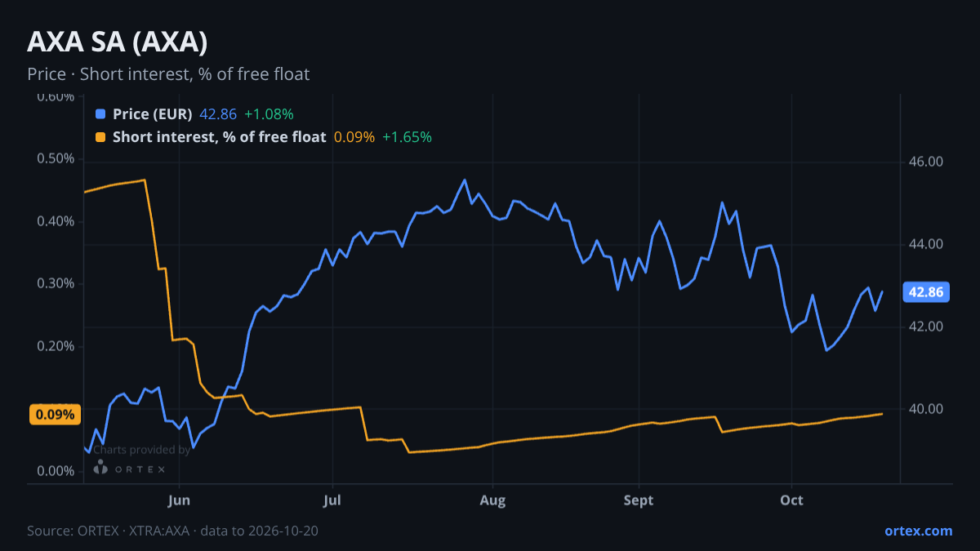Screen dimensions: 980x551
Task: Click the 0.09% value in the legend
Action: tap(354, 137)
